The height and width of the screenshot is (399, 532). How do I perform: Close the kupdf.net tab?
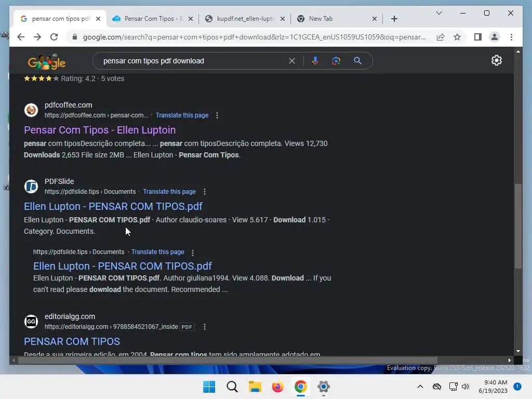[x=283, y=19]
